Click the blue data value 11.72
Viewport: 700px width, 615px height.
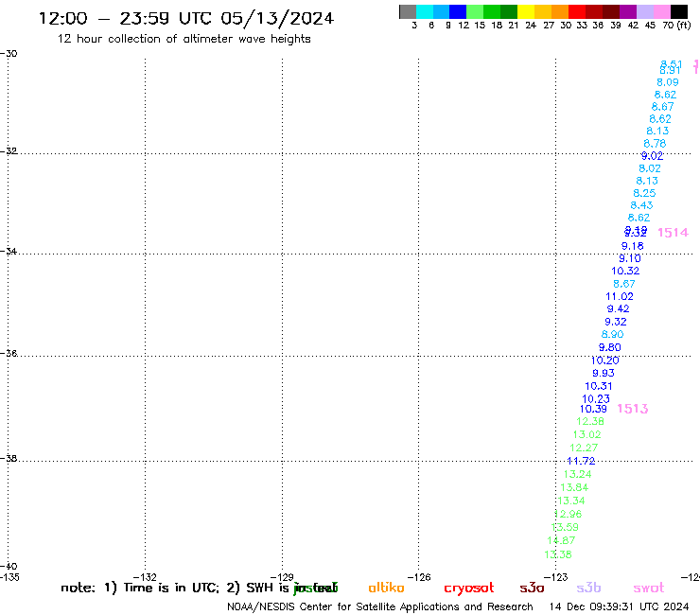pos(581,461)
